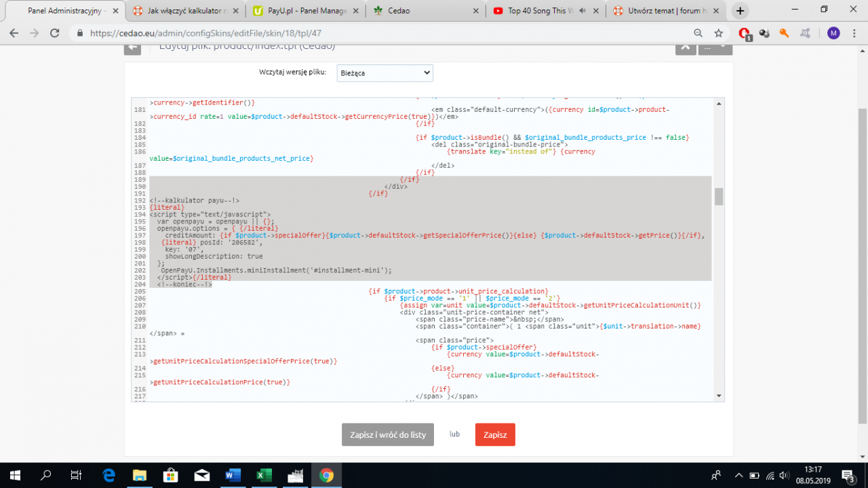The height and width of the screenshot is (488, 868).
Task: Bookmark this page with the star icon
Action: pos(719,33)
